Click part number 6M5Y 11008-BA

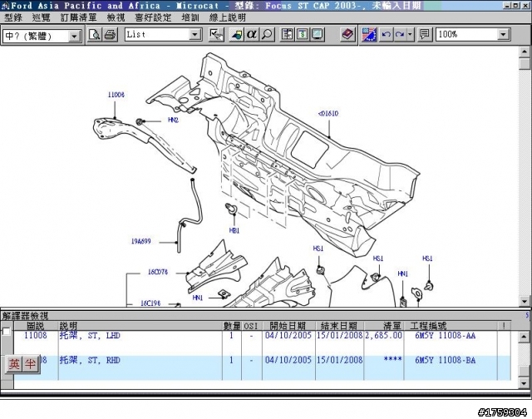(x=446, y=360)
